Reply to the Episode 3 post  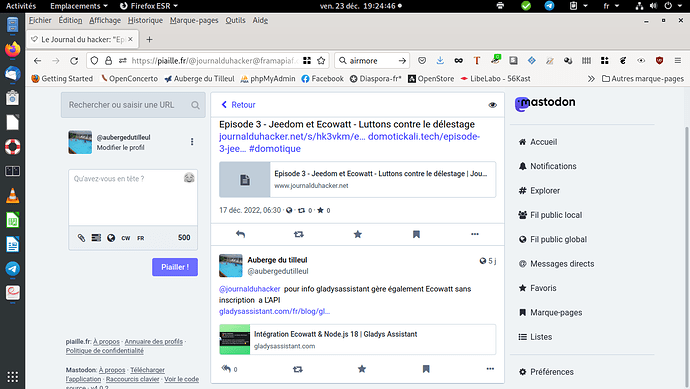point(240,234)
